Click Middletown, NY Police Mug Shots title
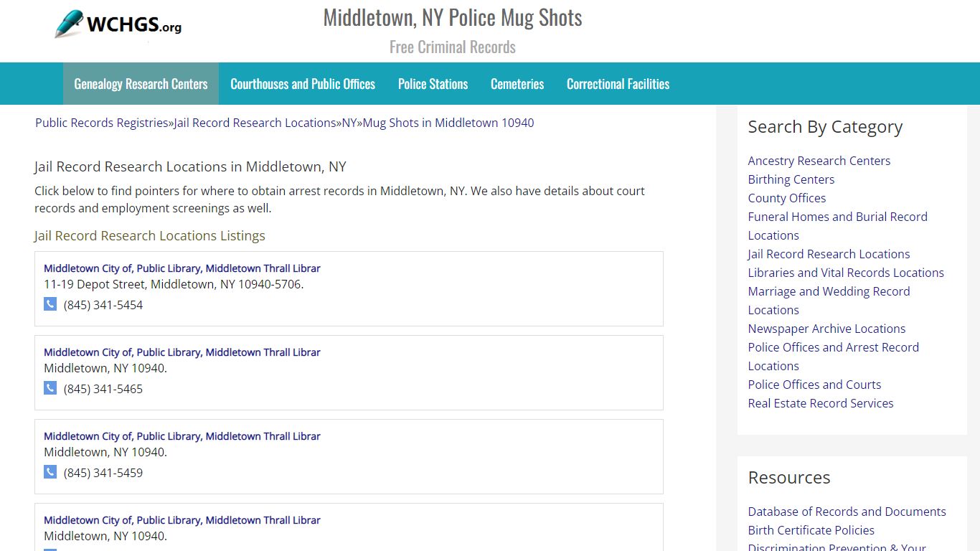The width and height of the screenshot is (980, 551). tap(453, 17)
